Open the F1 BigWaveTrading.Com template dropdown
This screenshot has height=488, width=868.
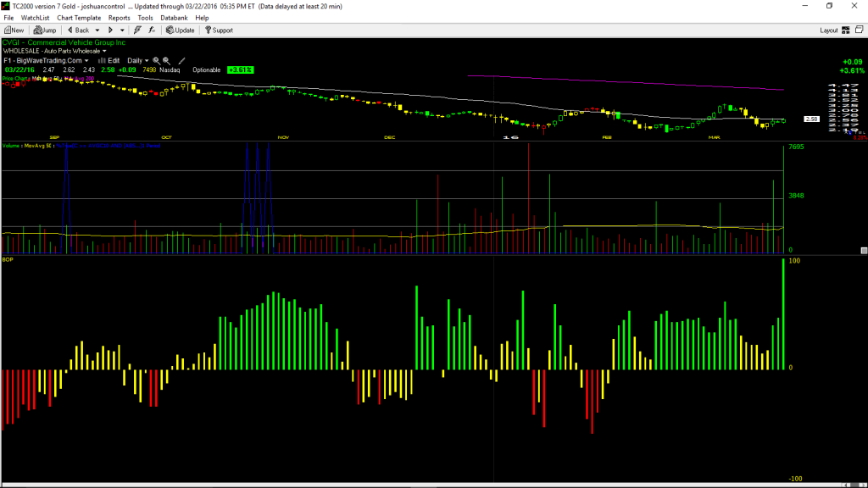pos(46,61)
